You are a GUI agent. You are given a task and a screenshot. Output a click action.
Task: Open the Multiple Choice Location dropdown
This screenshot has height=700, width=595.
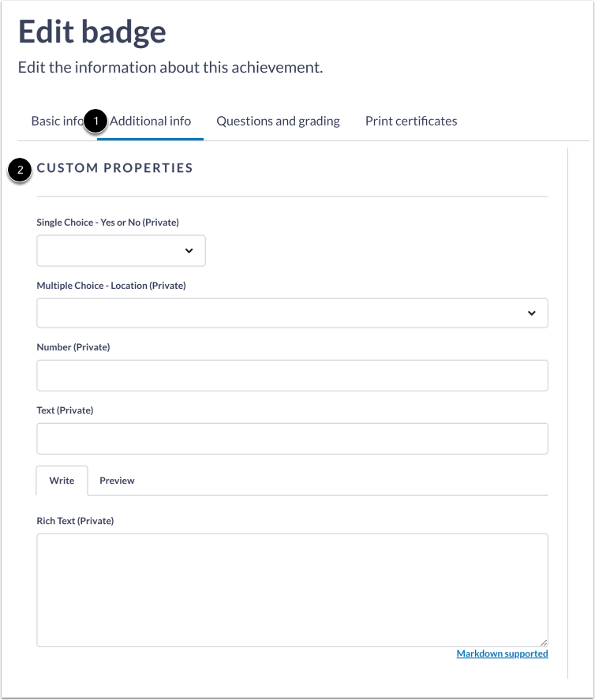coord(292,313)
